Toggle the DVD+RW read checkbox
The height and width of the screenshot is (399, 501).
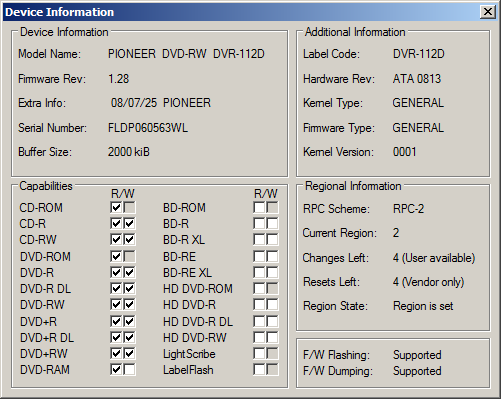tap(116, 353)
